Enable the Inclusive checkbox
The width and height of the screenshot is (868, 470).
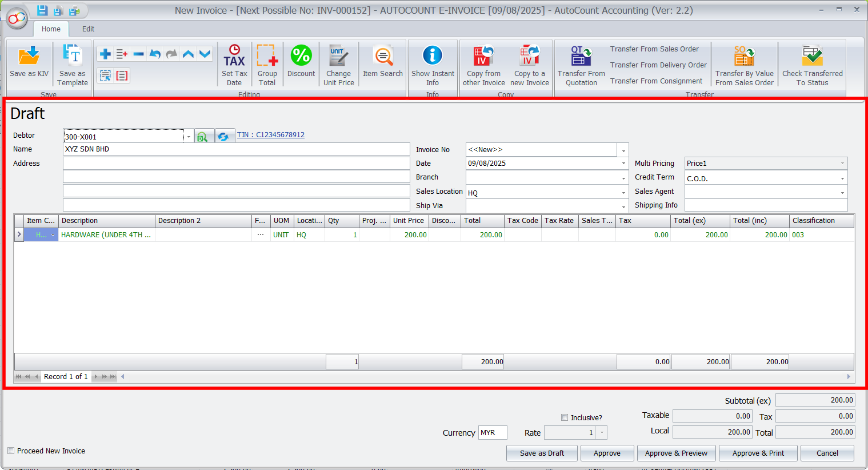pos(565,417)
